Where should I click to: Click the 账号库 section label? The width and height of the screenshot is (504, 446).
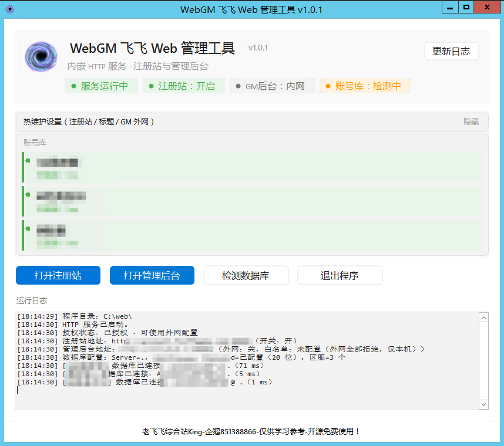(35, 143)
